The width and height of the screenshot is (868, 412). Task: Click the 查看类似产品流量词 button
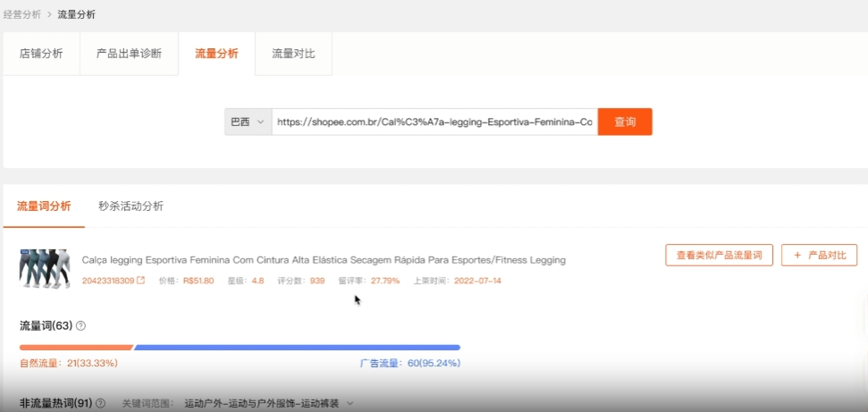[x=718, y=255]
